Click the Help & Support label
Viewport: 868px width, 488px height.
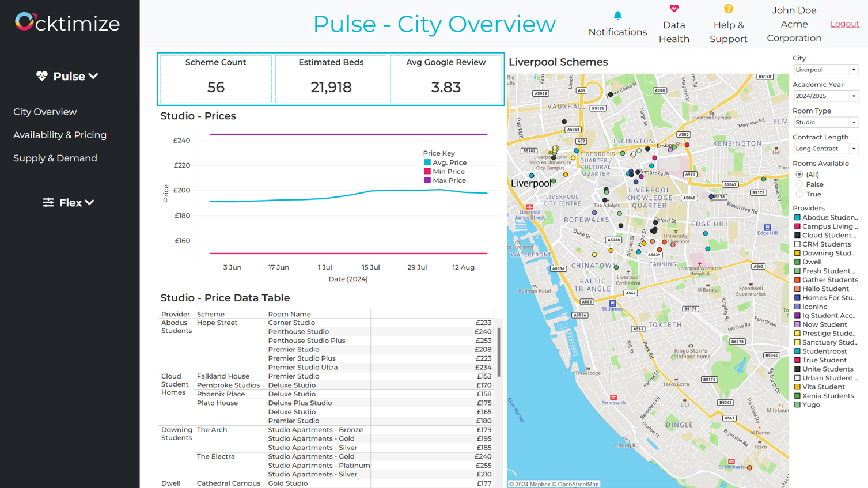pyautogui.click(x=729, y=32)
